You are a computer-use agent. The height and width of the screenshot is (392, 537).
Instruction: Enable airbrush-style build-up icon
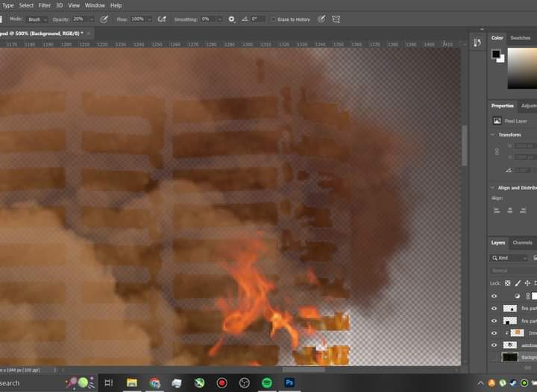click(162, 19)
